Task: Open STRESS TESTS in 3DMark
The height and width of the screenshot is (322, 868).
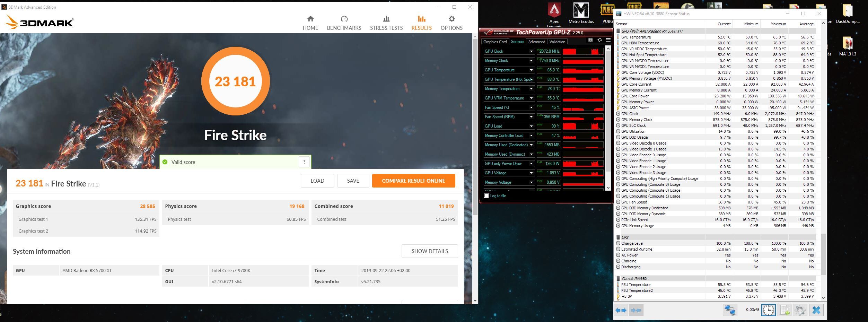Action: pyautogui.click(x=386, y=23)
